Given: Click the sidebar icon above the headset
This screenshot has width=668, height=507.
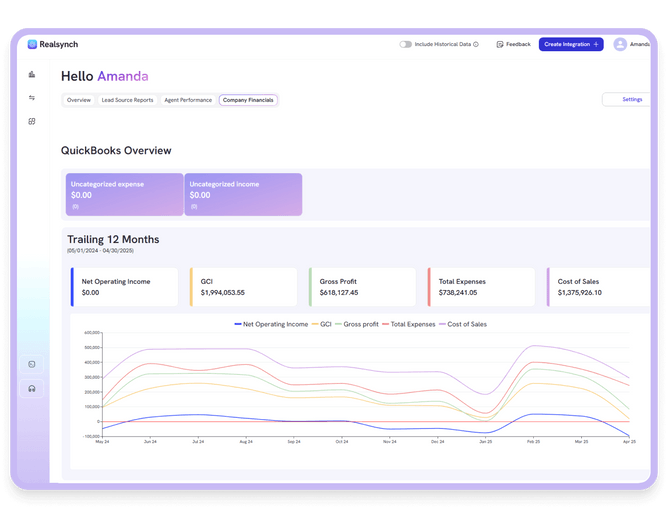Looking at the screenshot, I should pos(32,364).
